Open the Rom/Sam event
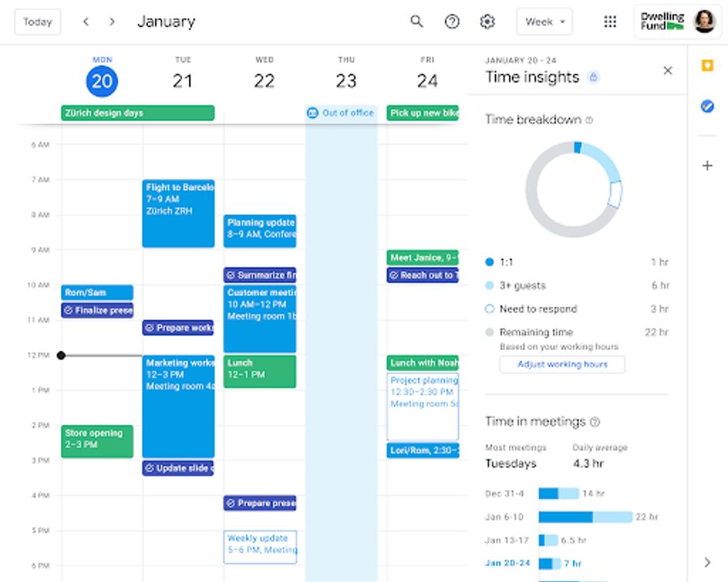 point(97,293)
